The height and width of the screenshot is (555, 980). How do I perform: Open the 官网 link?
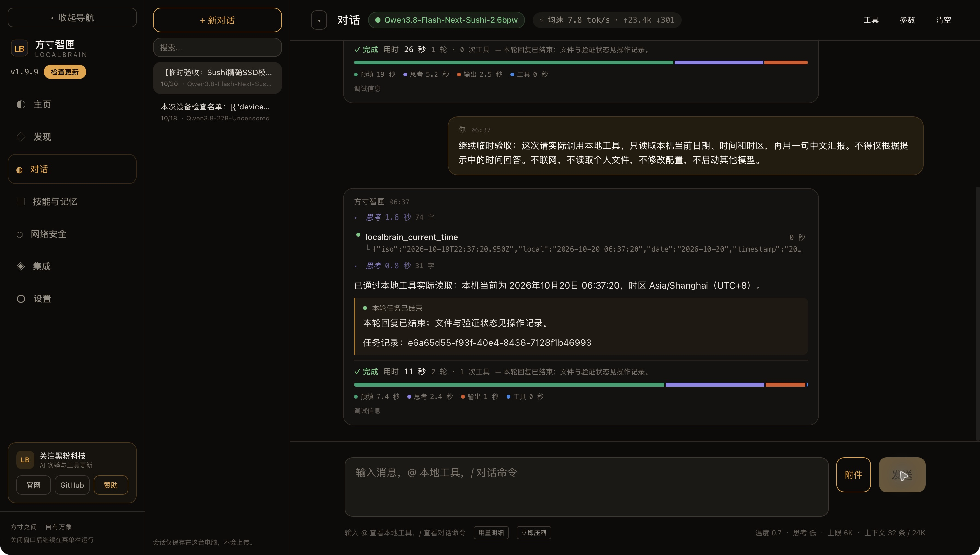click(x=33, y=485)
